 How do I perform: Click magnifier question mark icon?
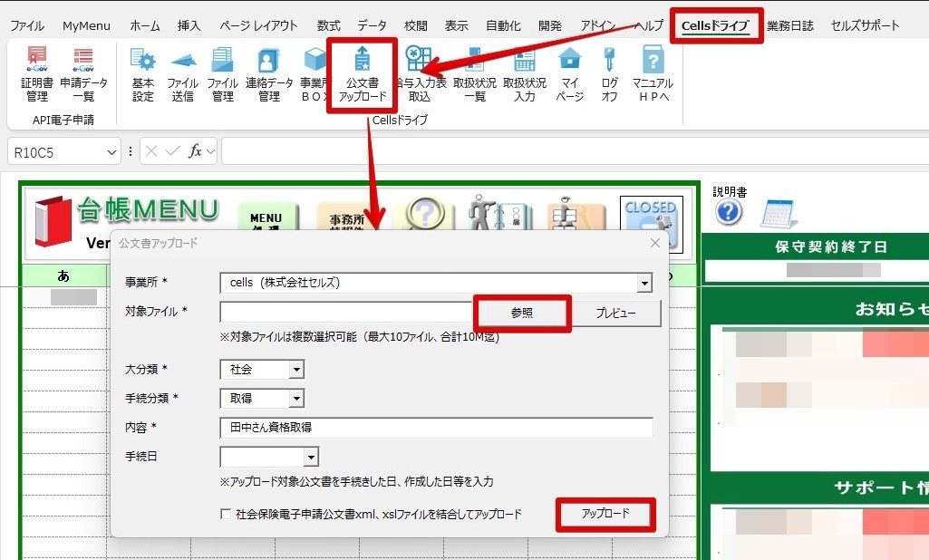click(x=425, y=213)
